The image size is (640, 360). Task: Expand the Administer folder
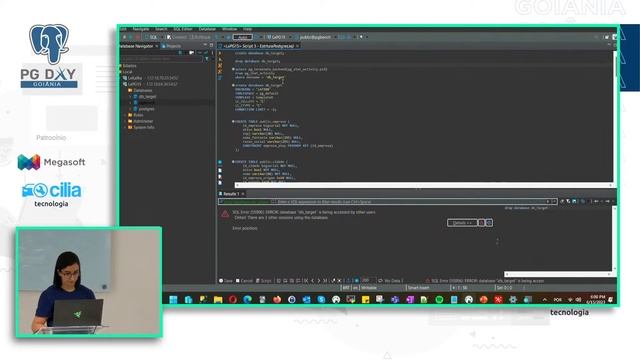(x=125, y=121)
